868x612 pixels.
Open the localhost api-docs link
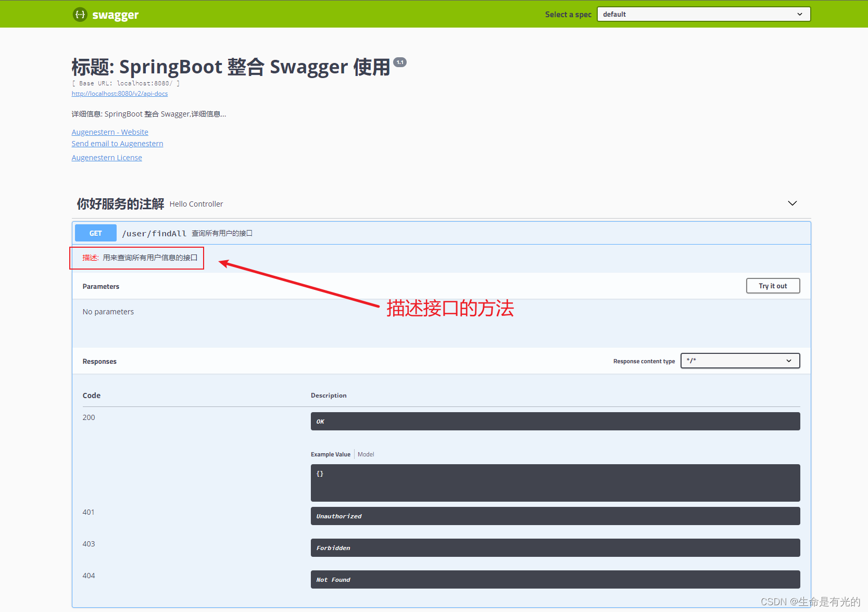(x=120, y=94)
